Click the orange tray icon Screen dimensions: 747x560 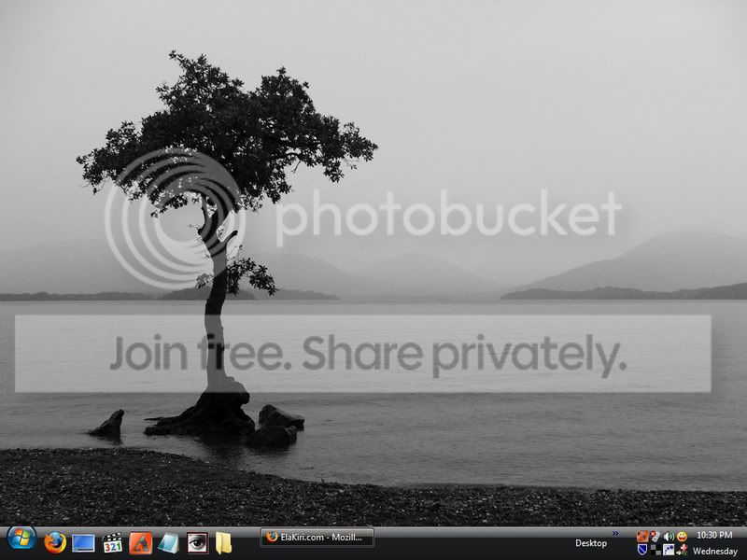pos(642,536)
